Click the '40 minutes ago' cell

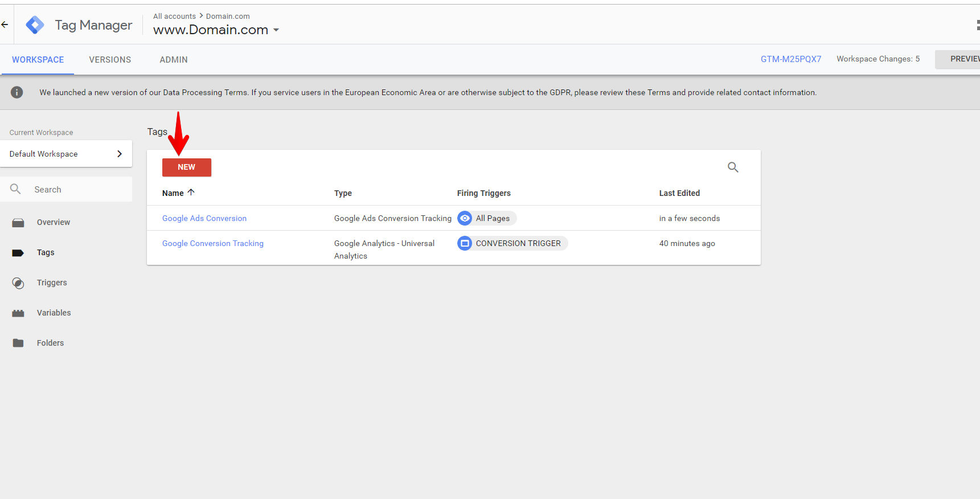point(687,243)
